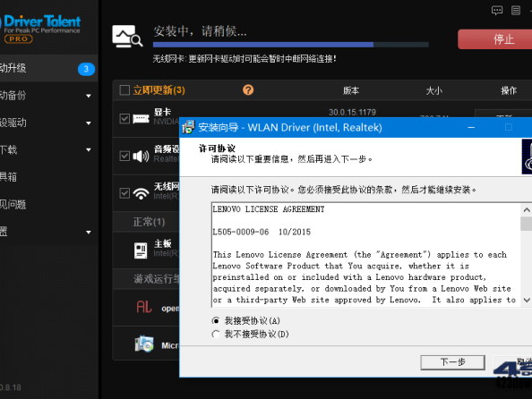532x399 pixels.
Task: Click inside the Lenovo license text box
Action: 365,255
